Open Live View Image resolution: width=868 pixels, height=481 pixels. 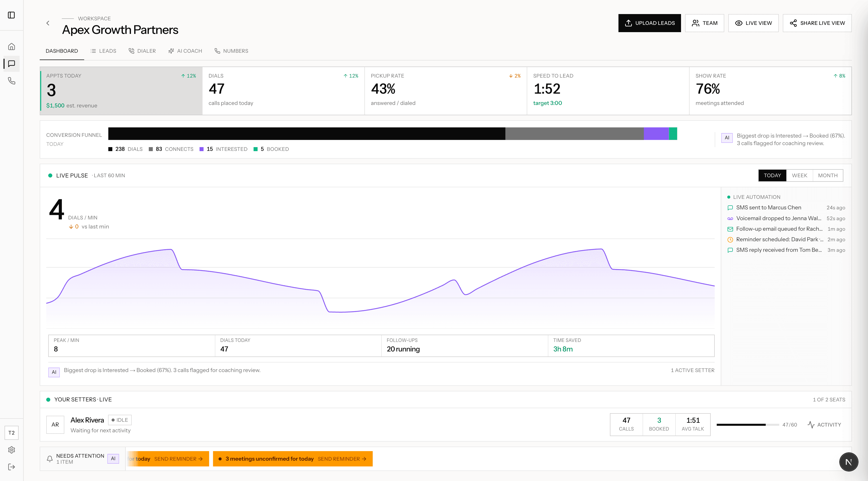click(753, 23)
